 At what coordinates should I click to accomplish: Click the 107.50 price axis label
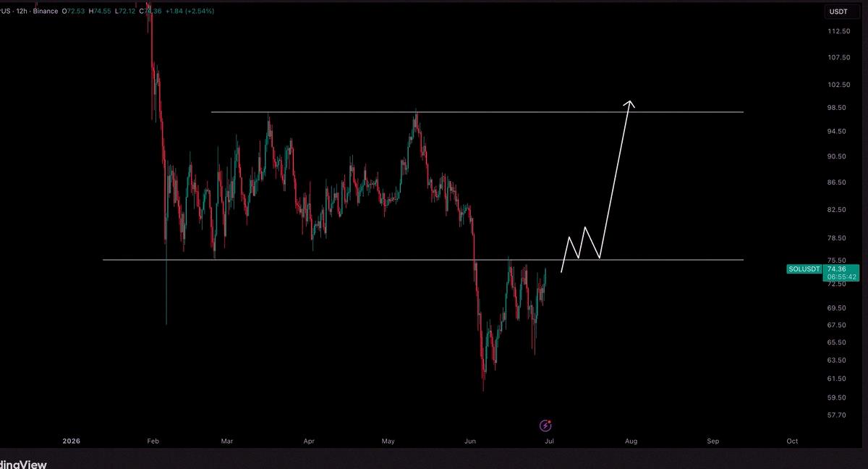(838, 58)
